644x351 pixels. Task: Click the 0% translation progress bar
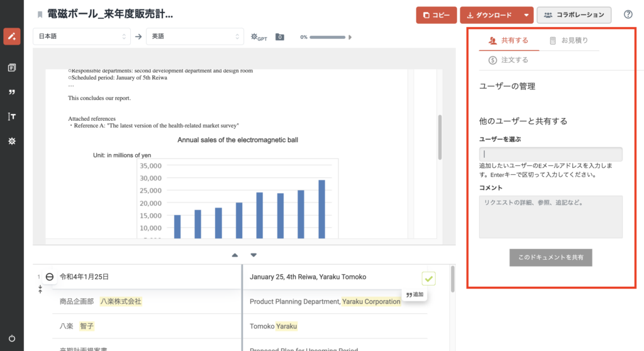click(x=327, y=37)
